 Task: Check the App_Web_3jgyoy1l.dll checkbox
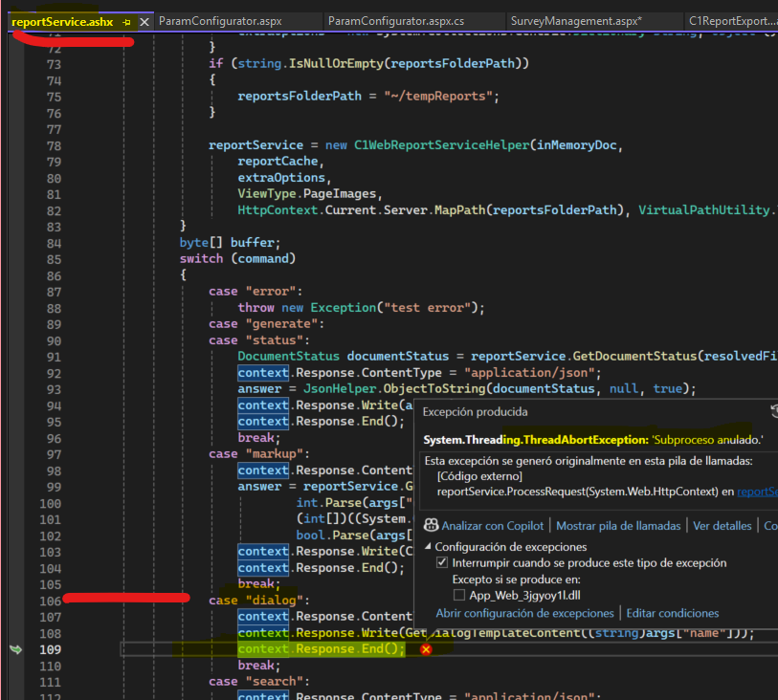[459, 595]
